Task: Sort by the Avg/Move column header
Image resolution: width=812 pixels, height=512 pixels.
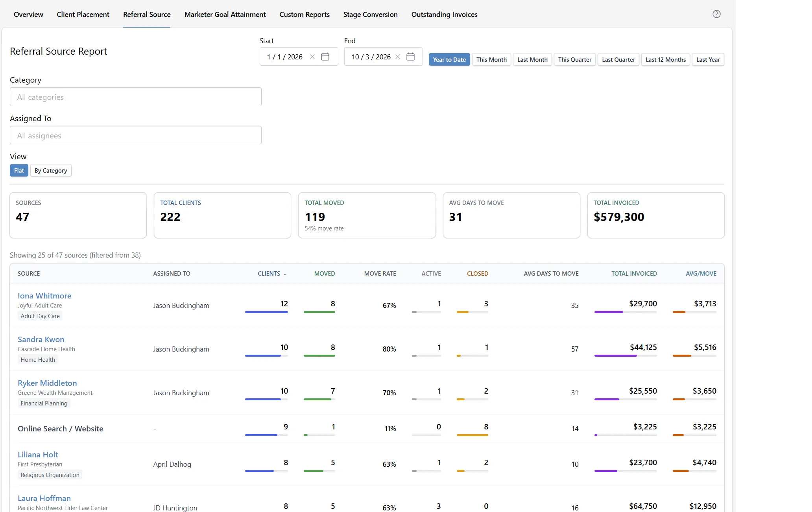Action: [x=701, y=273]
